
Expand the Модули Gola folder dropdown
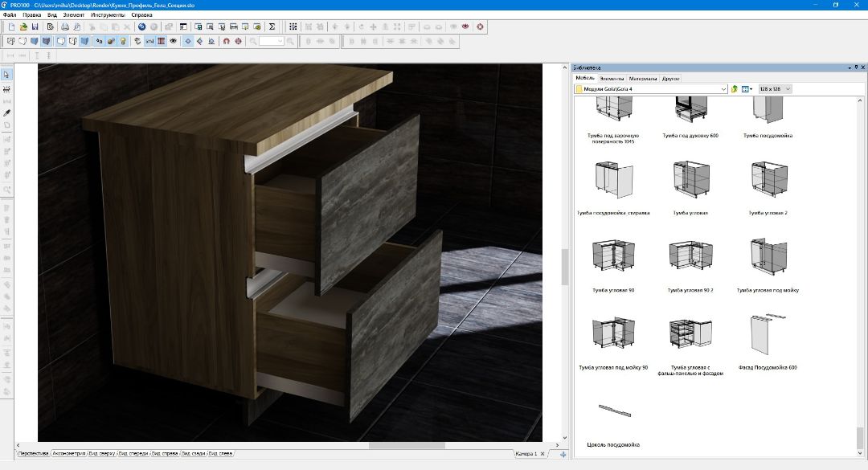tap(723, 89)
